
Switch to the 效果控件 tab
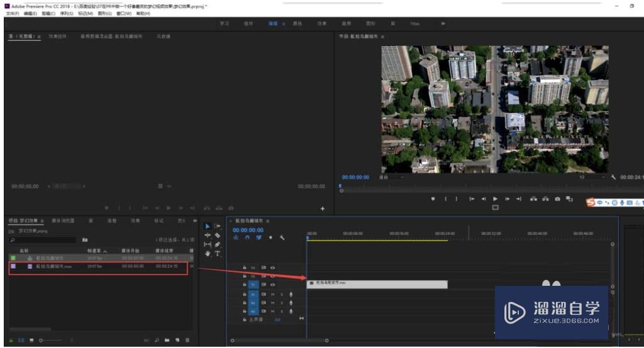(57, 36)
